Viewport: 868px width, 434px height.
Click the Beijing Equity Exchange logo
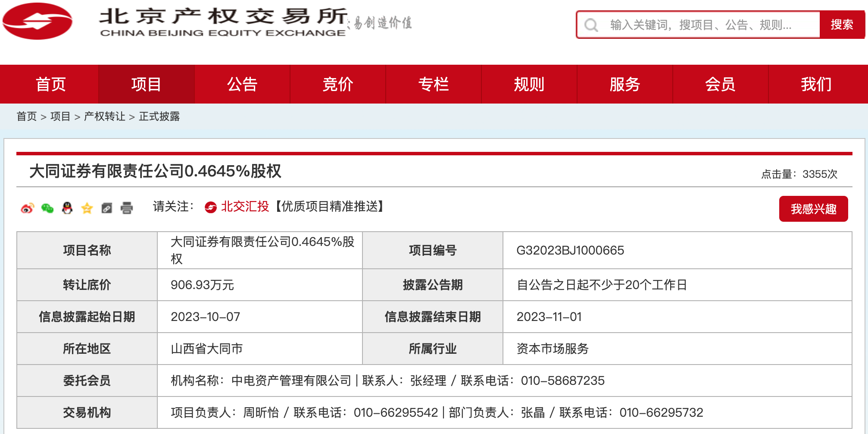pos(37,21)
